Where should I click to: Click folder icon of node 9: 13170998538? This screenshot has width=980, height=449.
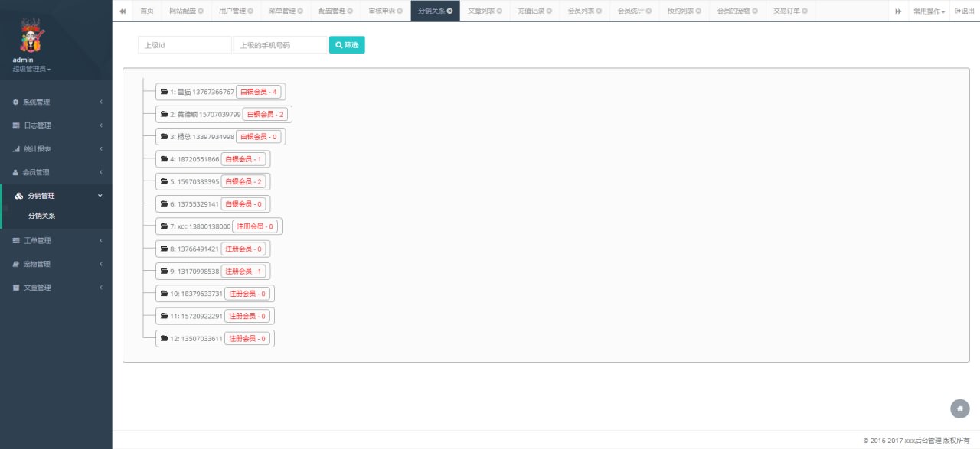click(164, 272)
